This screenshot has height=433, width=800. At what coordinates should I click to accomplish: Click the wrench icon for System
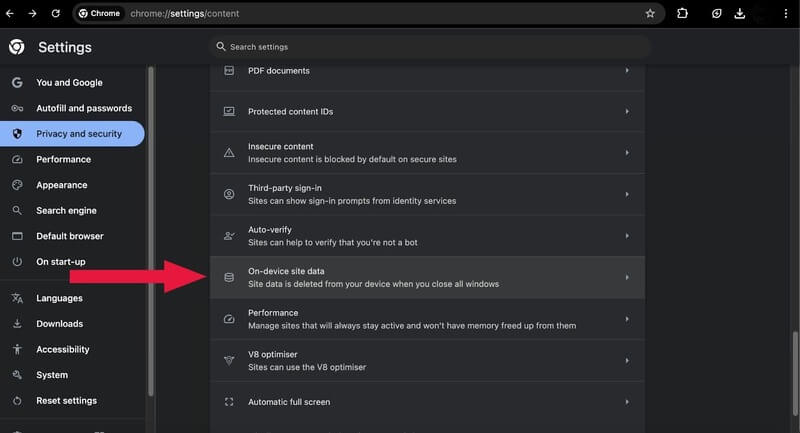[17, 374]
